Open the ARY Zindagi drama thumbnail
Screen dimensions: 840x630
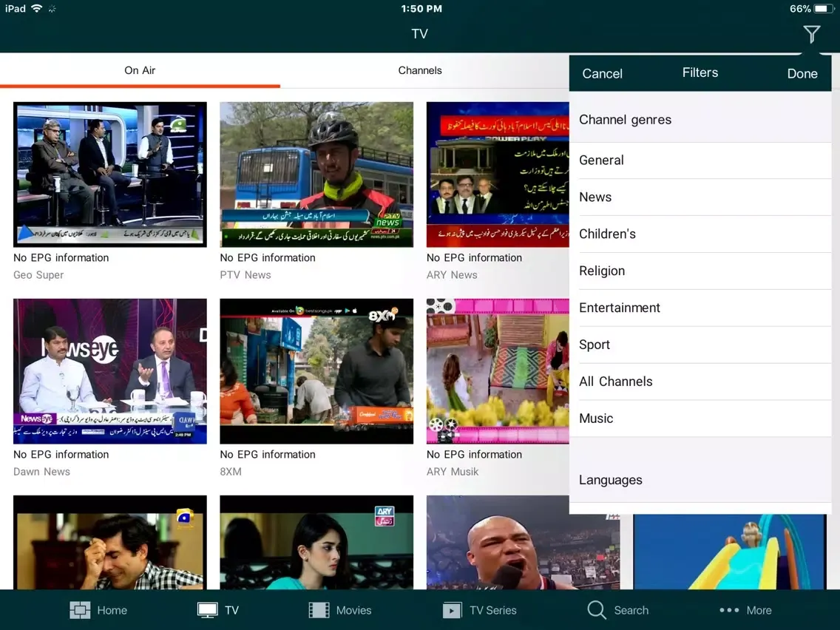316,542
